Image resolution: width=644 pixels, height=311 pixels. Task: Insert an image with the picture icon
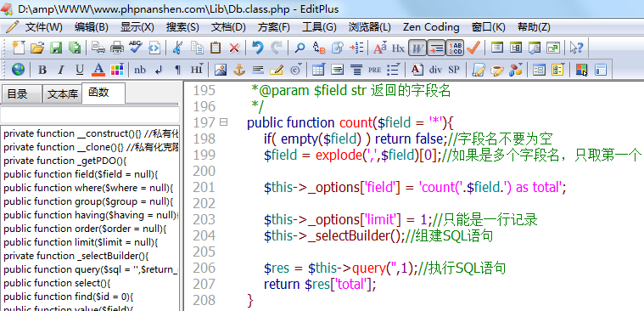[221, 70]
